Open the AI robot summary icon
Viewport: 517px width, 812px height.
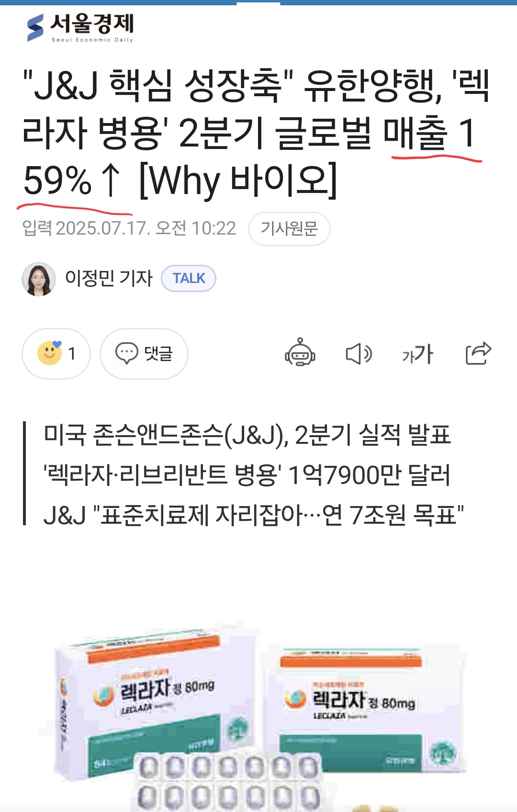[x=300, y=353]
